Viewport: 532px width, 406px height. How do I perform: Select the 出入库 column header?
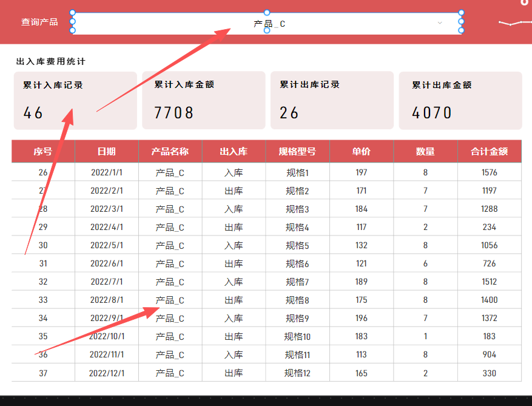point(234,152)
